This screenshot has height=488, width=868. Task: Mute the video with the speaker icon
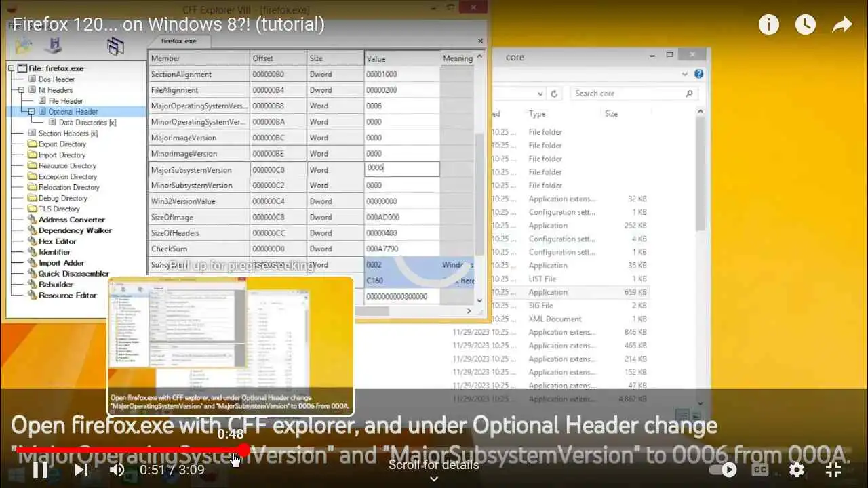coord(117,469)
